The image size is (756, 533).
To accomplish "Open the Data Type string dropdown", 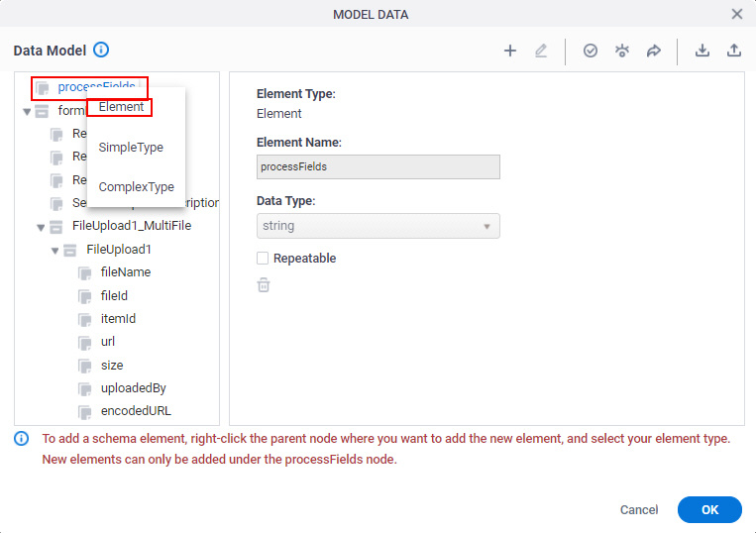I will (378, 226).
